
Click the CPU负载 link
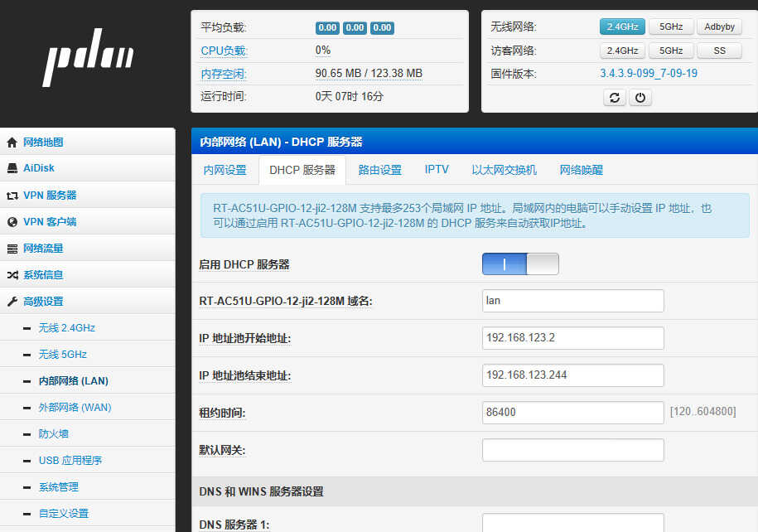(x=224, y=51)
